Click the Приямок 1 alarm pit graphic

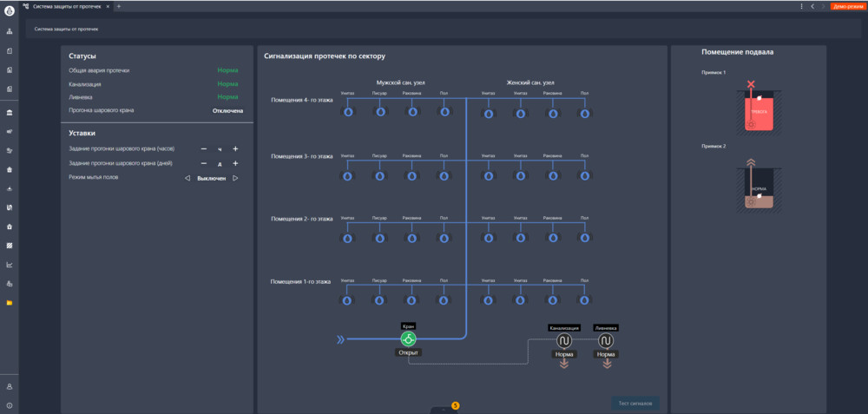tap(759, 108)
